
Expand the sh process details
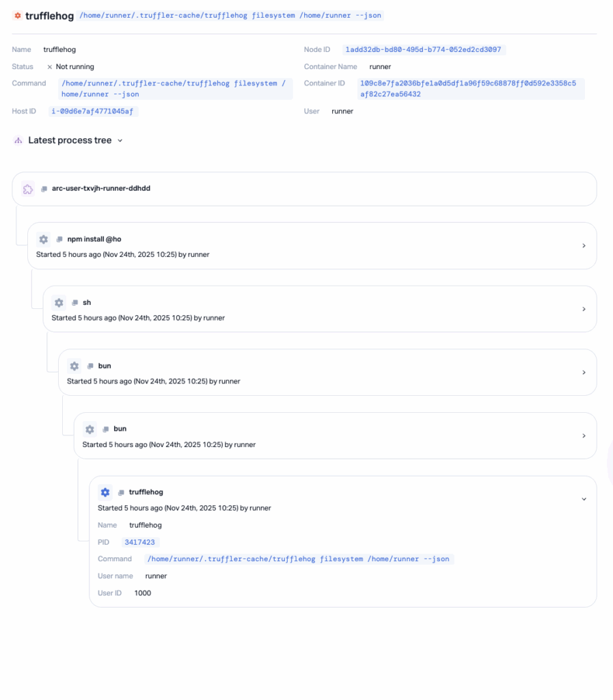pyautogui.click(x=583, y=309)
